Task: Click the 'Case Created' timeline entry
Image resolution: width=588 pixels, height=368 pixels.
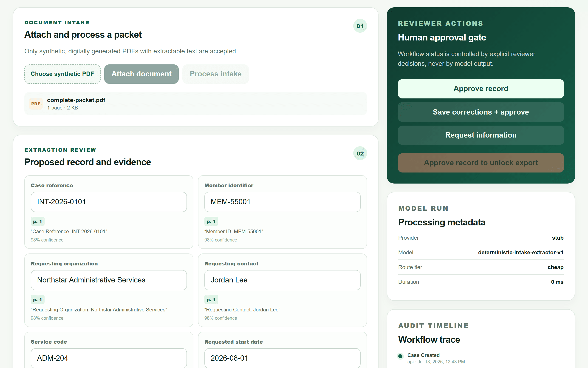Action: 424,355
